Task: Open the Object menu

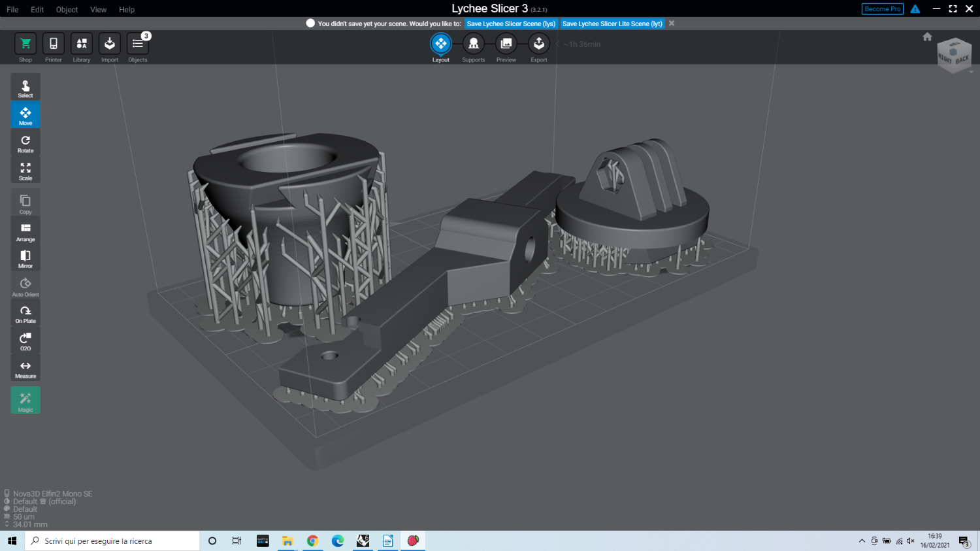Action: 67,10
